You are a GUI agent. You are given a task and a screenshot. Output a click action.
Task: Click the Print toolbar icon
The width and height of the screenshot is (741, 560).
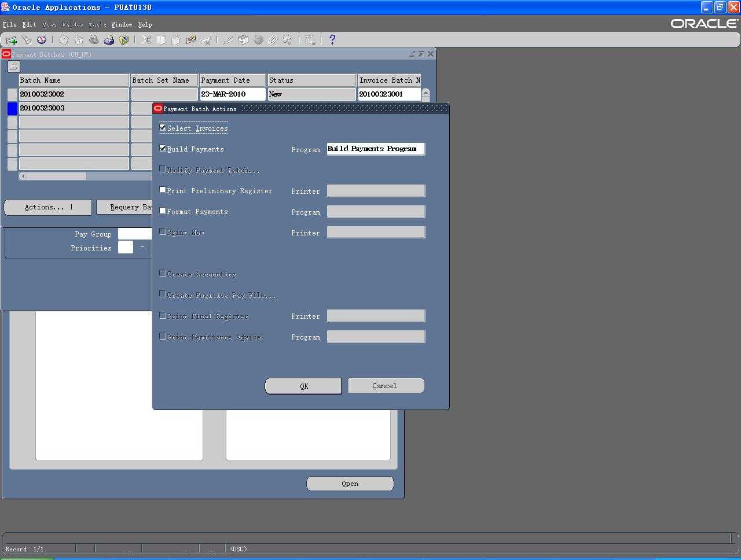point(109,40)
